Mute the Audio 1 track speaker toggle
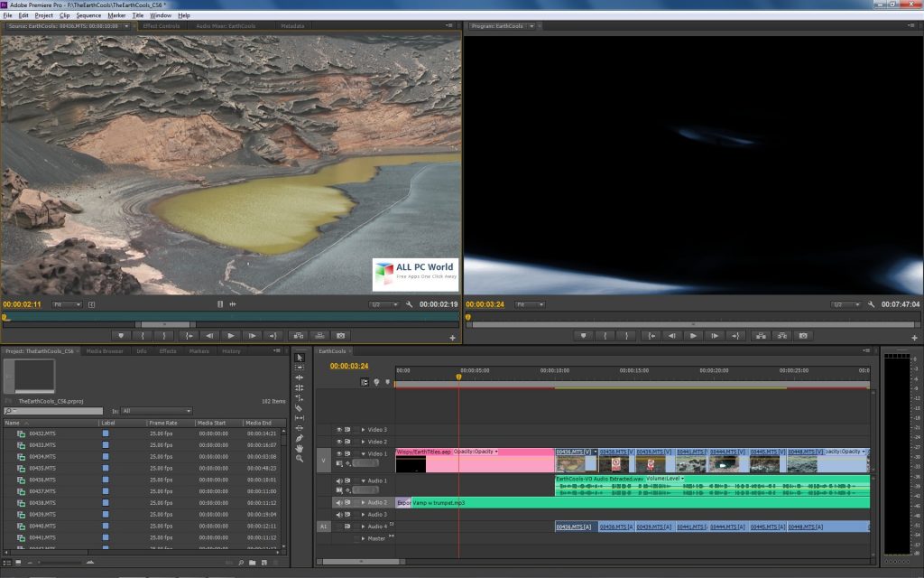This screenshot has width=924, height=578. [x=339, y=480]
